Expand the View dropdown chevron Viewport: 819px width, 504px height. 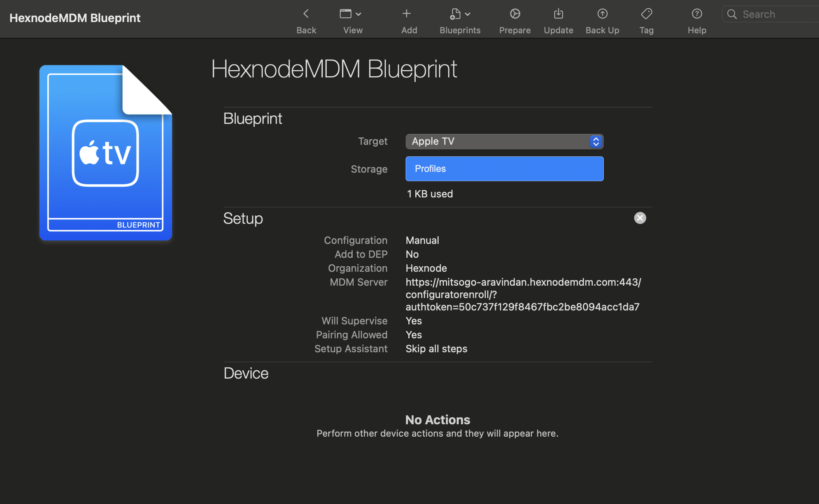tap(358, 14)
